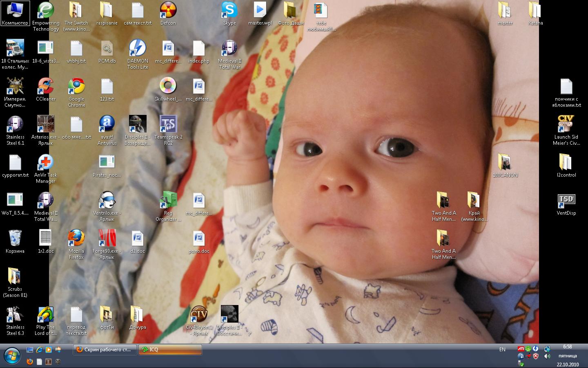Screen dimensions: 588x368
Task: Switch to the ICQ taskbar window
Action: pyautogui.click(x=170, y=350)
